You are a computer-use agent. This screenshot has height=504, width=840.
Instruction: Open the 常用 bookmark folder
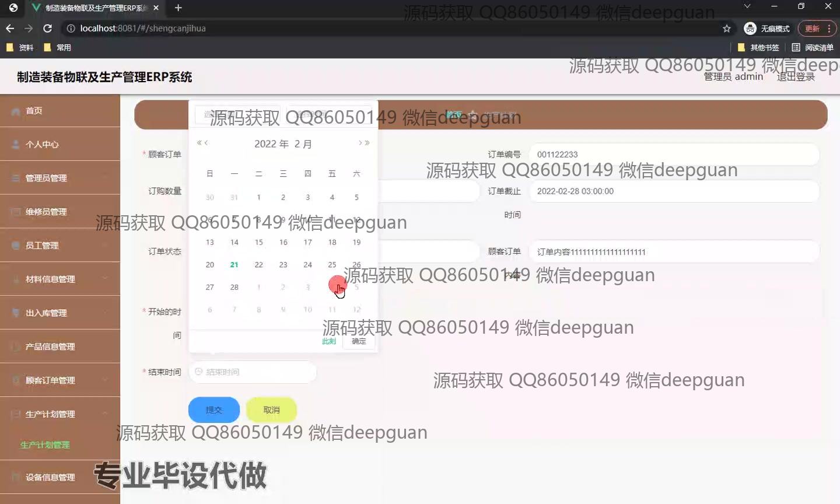pos(58,47)
